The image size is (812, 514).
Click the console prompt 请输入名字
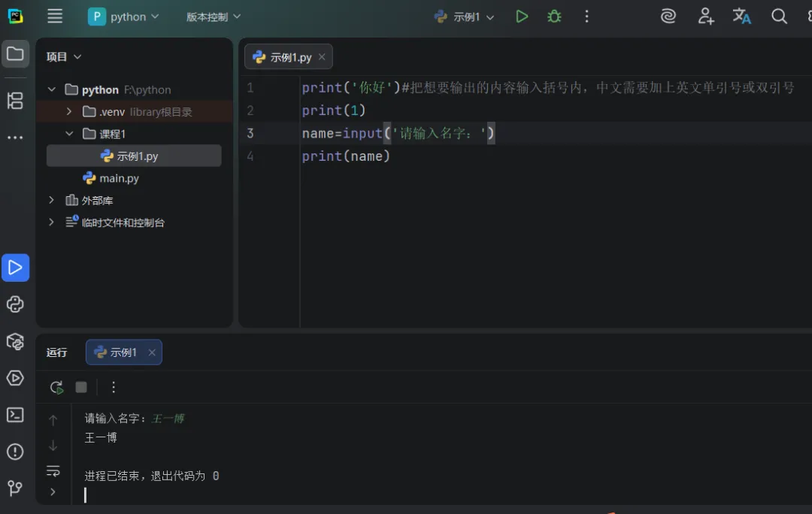tap(116, 419)
